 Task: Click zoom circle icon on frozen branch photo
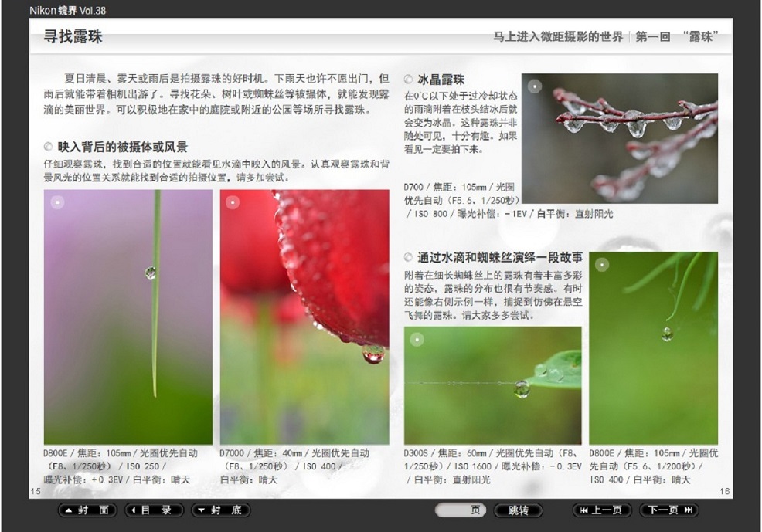click(x=534, y=86)
